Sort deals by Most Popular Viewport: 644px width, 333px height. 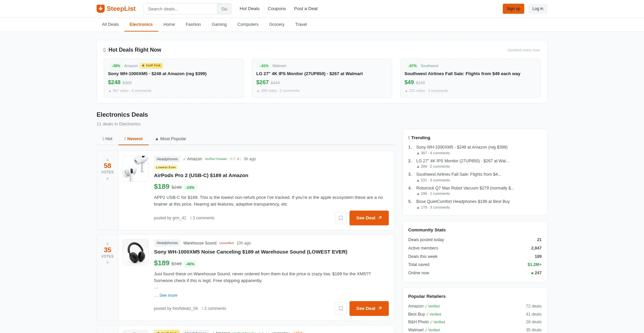pos(171,139)
